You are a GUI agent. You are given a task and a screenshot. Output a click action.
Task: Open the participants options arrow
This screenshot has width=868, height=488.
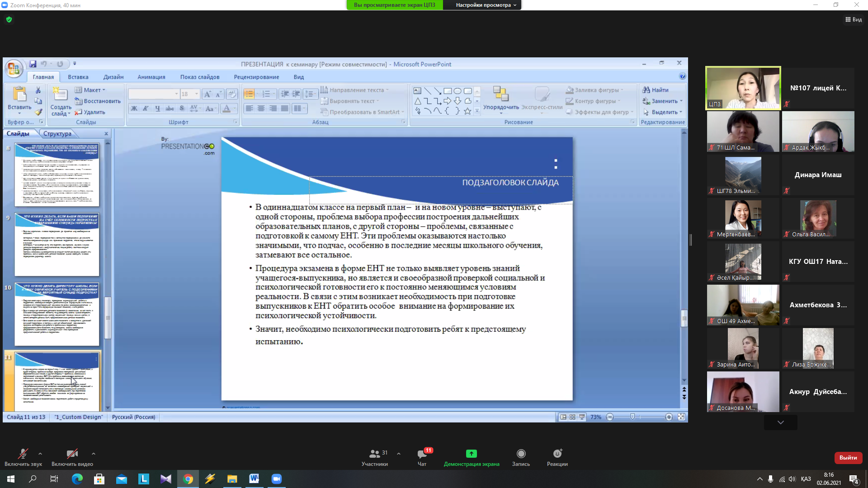(x=398, y=454)
